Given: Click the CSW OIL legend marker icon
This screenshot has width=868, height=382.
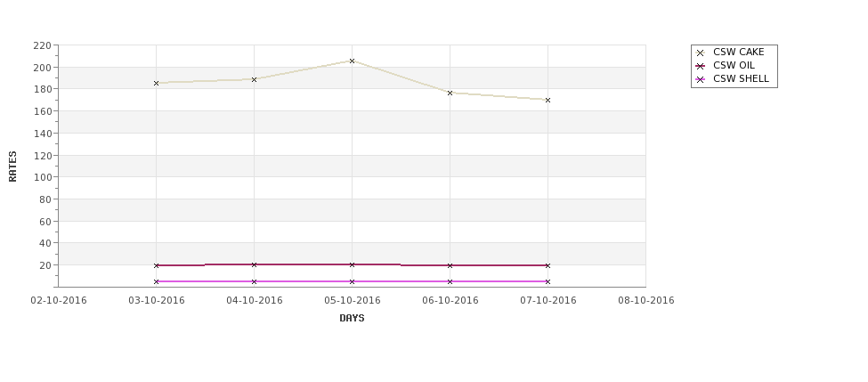Looking at the screenshot, I should (701, 66).
